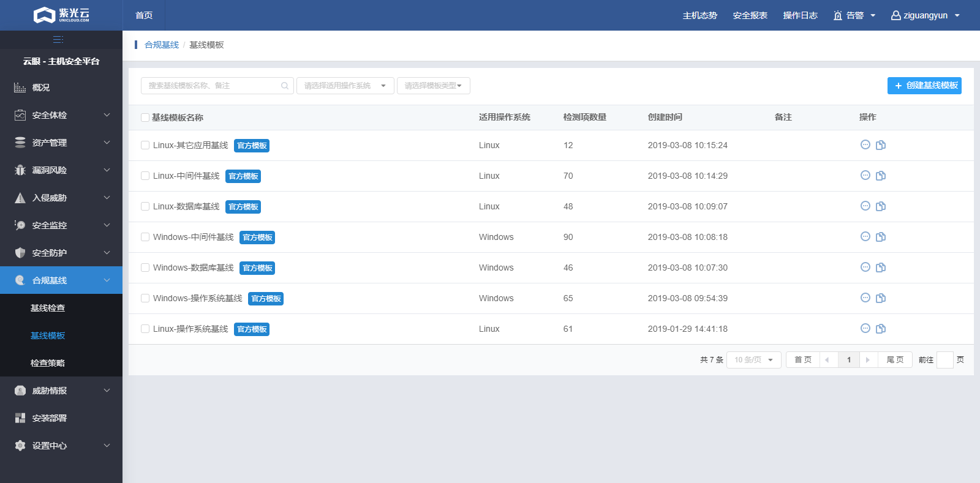Click the 安全监控 monitor icon
Image resolution: width=980 pixels, height=483 pixels.
[x=20, y=225]
